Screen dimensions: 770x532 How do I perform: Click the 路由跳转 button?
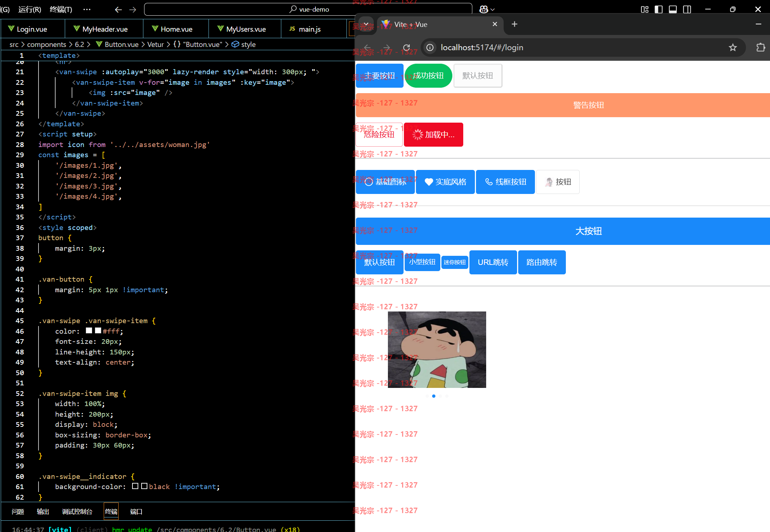click(542, 262)
